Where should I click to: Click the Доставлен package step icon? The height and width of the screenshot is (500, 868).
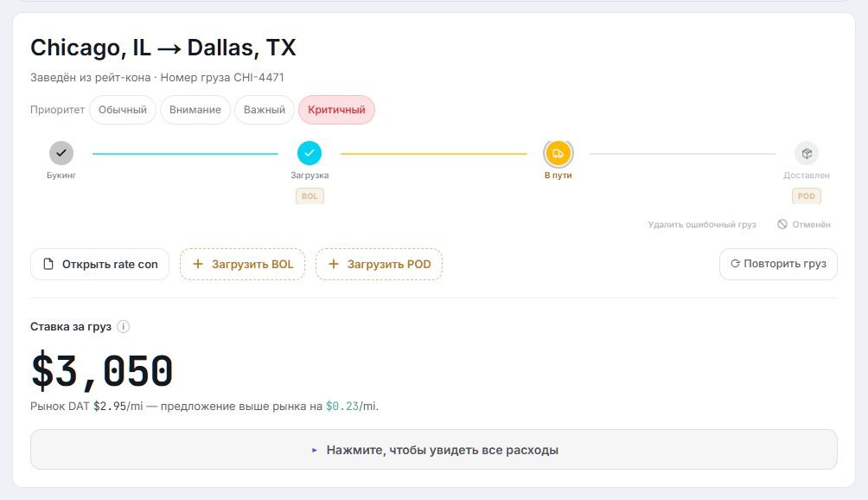pyautogui.click(x=807, y=153)
